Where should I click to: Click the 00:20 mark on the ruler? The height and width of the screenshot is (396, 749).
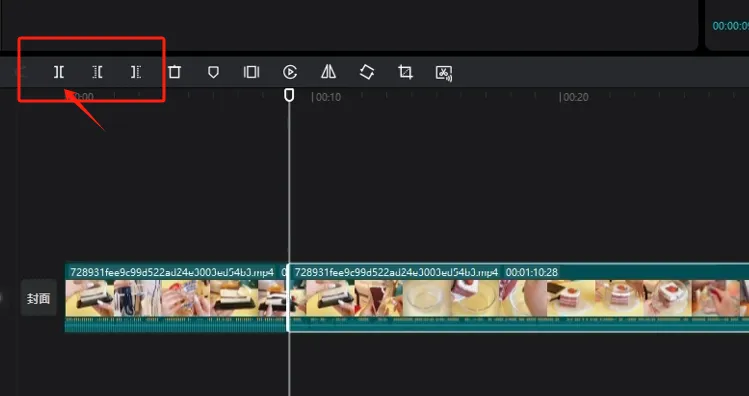point(574,97)
